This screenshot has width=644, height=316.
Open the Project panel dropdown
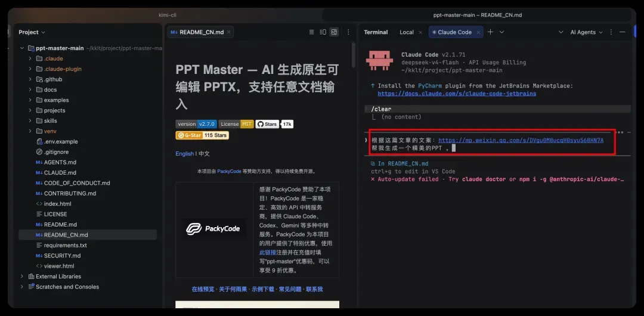click(32, 32)
